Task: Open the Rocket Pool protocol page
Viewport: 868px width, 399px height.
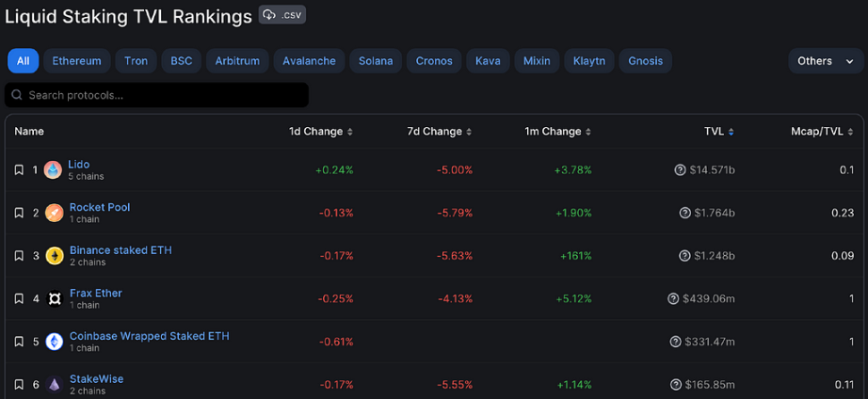Action: (x=100, y=207)
